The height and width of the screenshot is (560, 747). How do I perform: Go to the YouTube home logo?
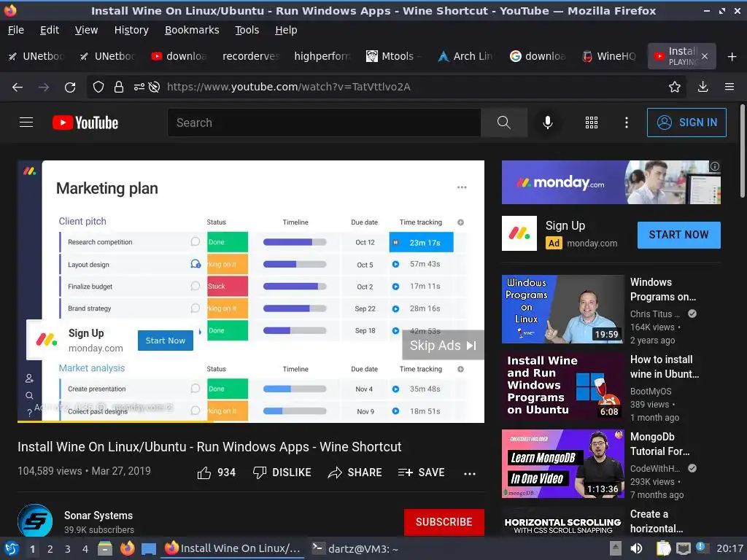85,122
